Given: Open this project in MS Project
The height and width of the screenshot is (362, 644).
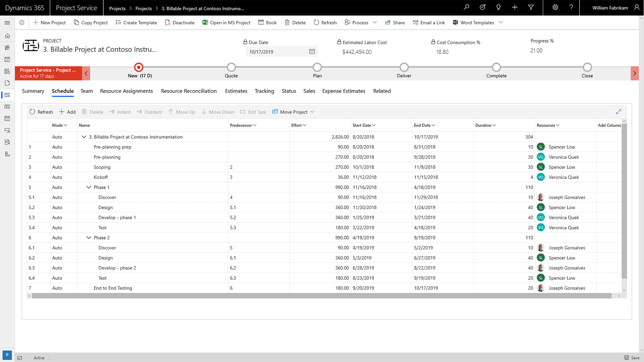Looking at the screenshot, I should coord(226,22).
